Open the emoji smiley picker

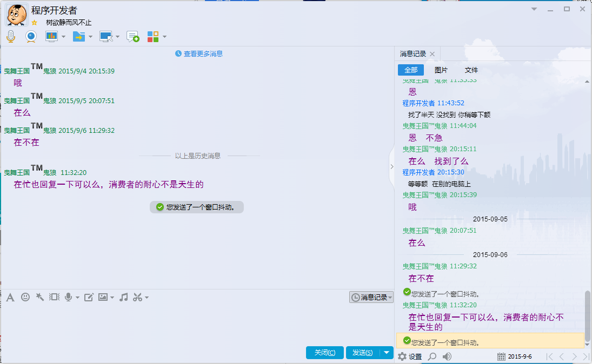(x=25, y=297)
